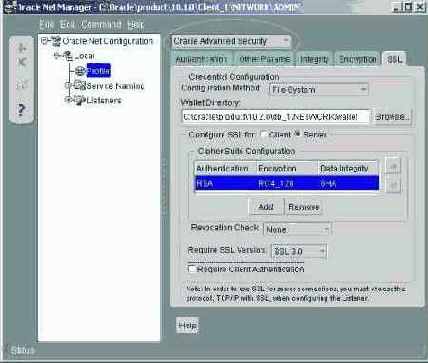
Task: Toggle Require Client Authentication checkbox
Action: pyautogui.click(x=192, y=269)
